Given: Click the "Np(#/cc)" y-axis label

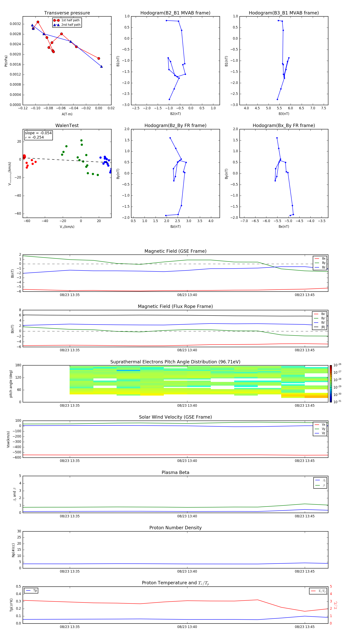Looking at the screenshot, I should tap(13, 550).
